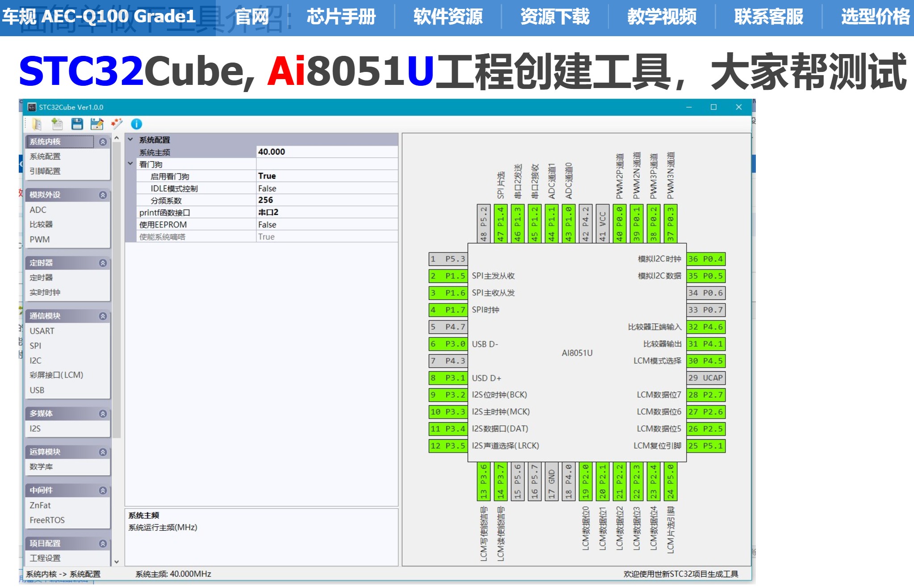Viewport: 914px width, 588px height.
Task: Select 比较器 in the sidebar
Action: click(41, 224)
